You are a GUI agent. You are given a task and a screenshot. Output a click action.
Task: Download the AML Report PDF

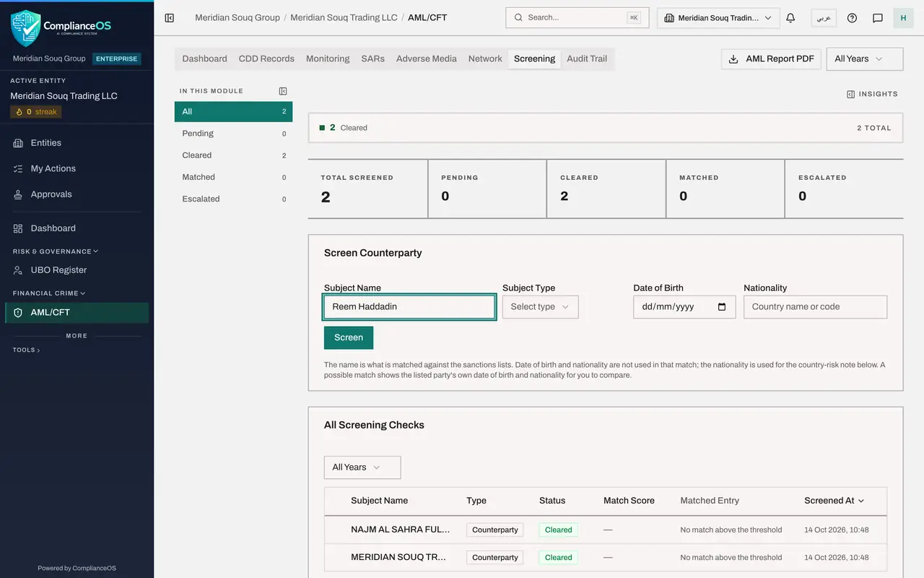pyautogui.click(x=771, y=59)
